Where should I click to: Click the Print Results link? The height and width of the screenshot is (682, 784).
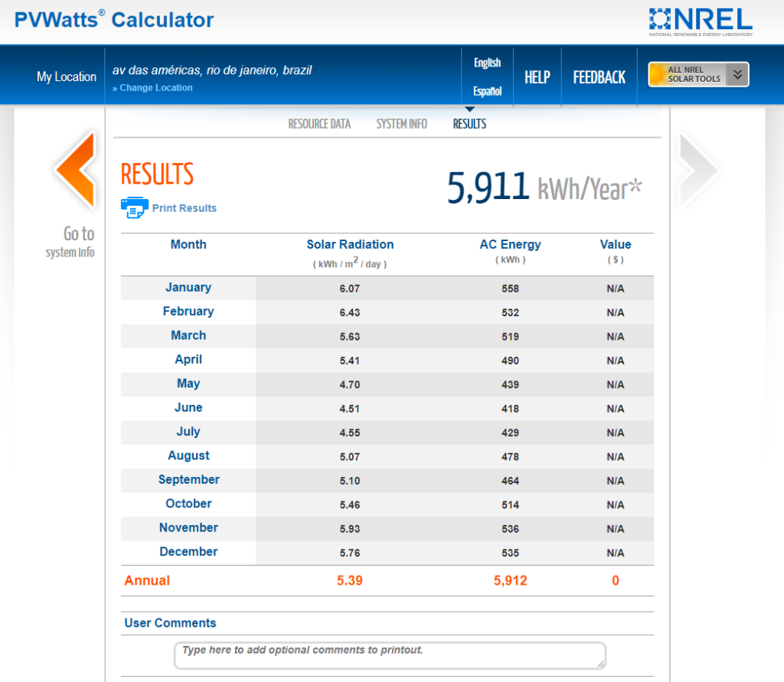185,208
